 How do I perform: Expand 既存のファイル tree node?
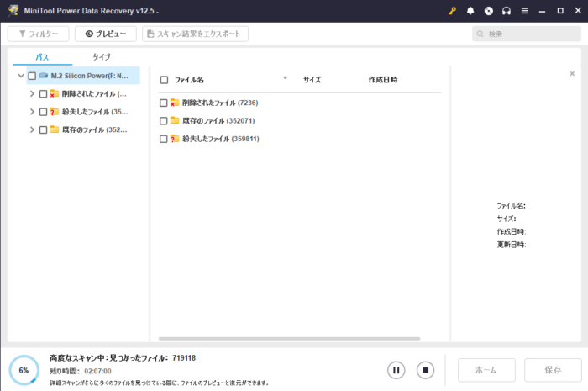[x=32, y=129]
